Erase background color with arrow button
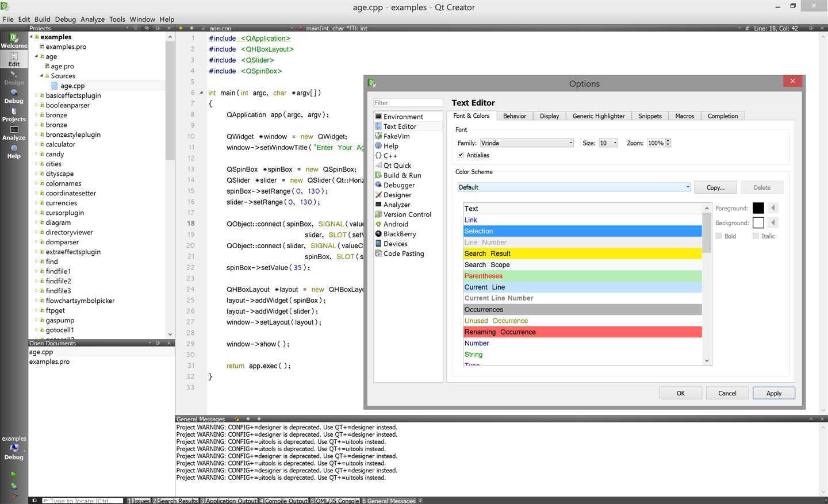Image resolution: width=828 pixels, height=504 pixels. point(773,222)
